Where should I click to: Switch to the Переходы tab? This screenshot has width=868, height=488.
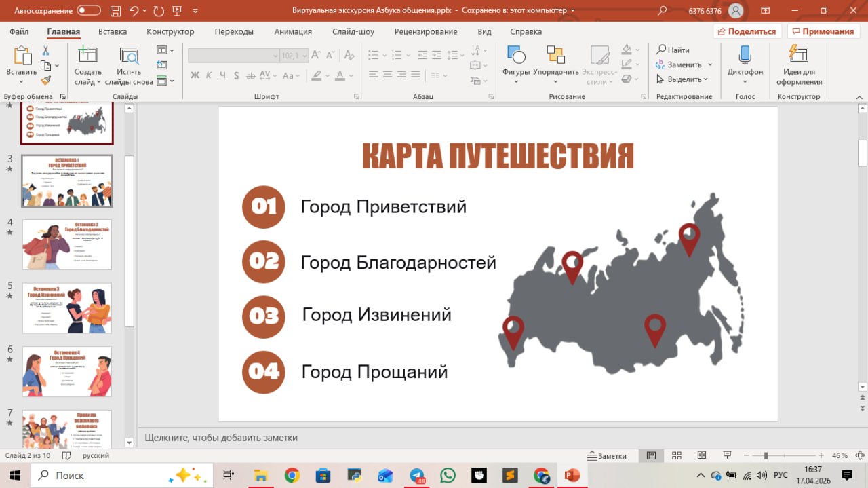pyautogui.click(x=234, y=31)
